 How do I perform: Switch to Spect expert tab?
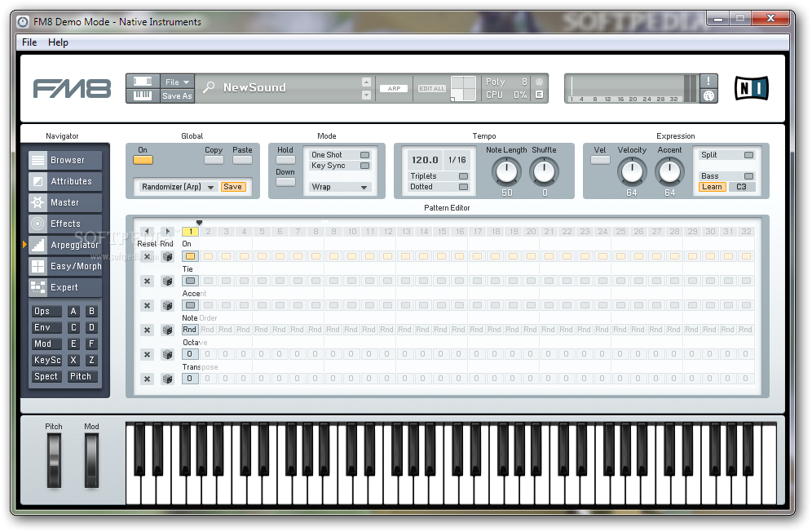tap(46, 377)
